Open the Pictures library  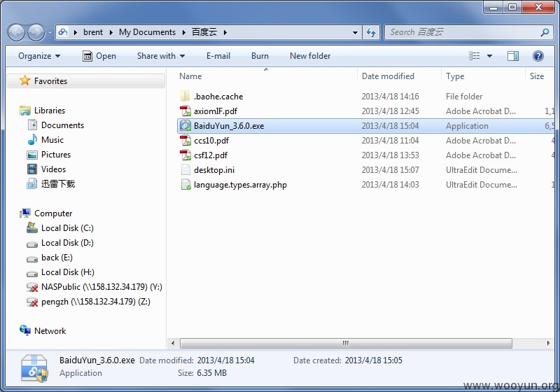click(56, 155)
